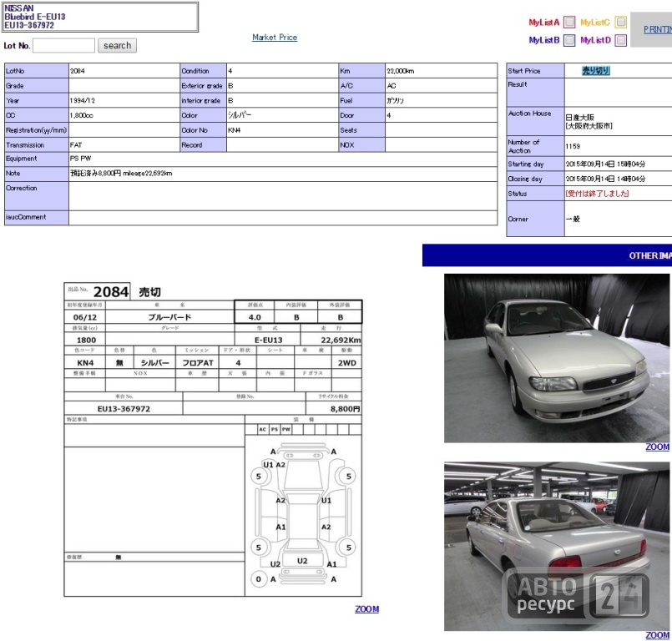Select the Transmission value FAT
The height and width of the screenshot is (641, 672).
pos(76,145)
